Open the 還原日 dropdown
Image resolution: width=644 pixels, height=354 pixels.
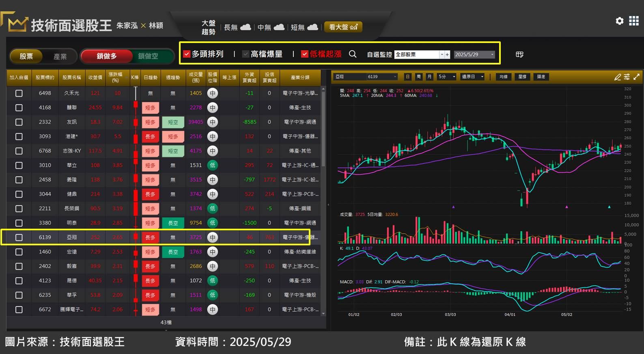coord(473,77)
